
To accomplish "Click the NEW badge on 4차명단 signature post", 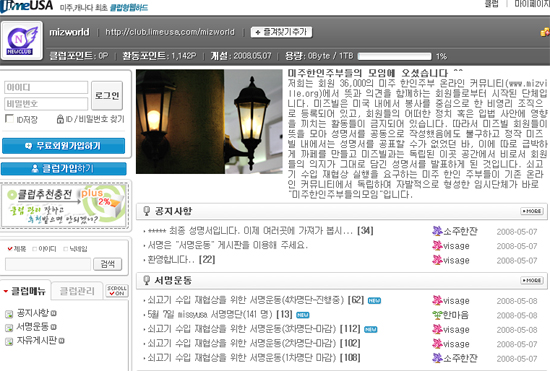I will [374, 301].
